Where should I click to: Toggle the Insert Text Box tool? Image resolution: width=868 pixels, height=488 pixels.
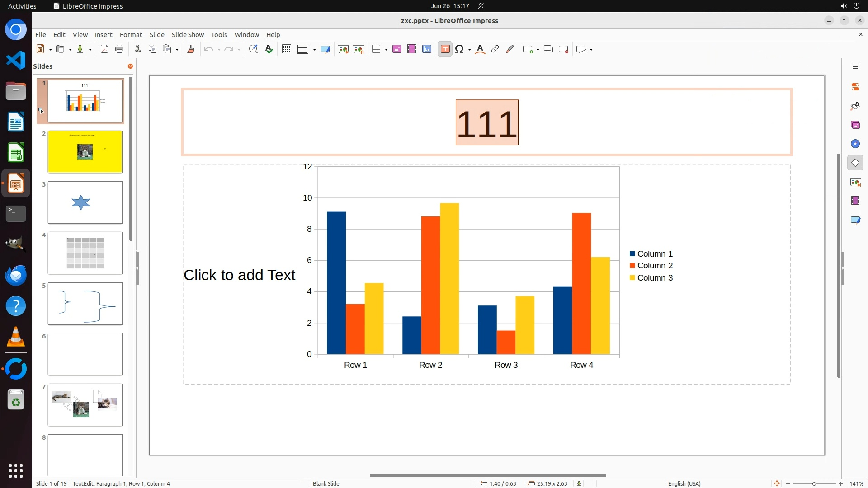click(x=445, y=49)
